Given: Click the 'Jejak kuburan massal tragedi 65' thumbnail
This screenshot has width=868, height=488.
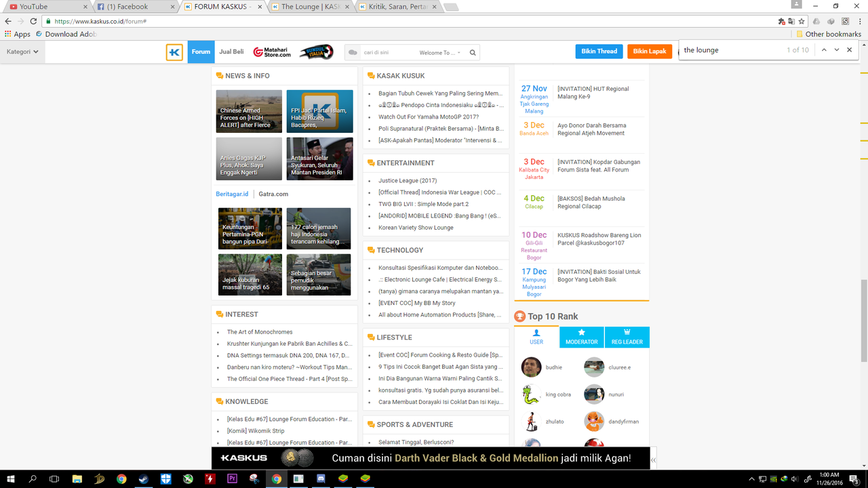Looking at the screenshot, I should tap(250, 274).
